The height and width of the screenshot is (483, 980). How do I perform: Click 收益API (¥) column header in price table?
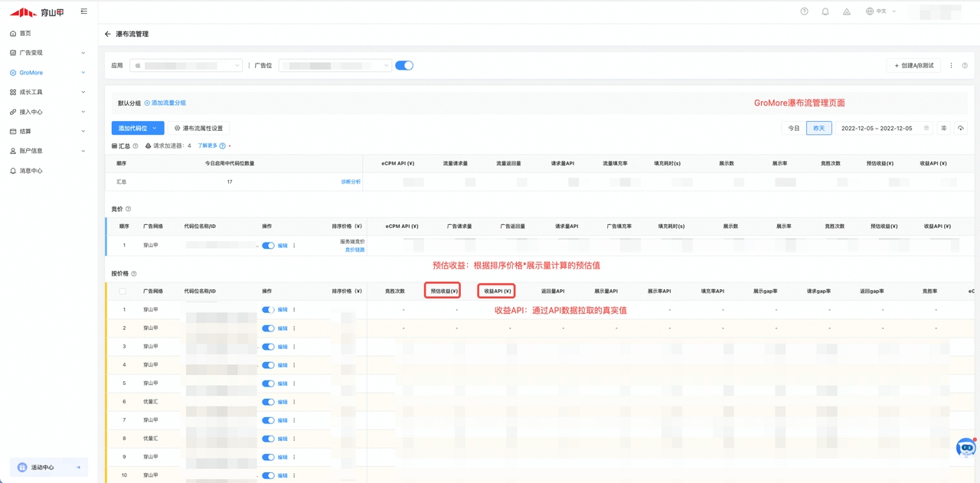[497, 292]
